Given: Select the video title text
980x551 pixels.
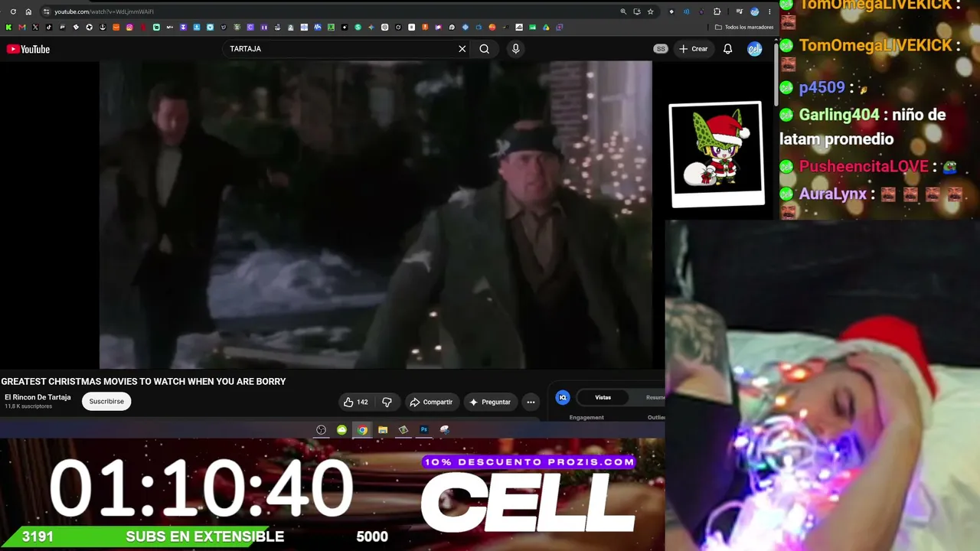Looking at the screenshot, I should point(143,381).
